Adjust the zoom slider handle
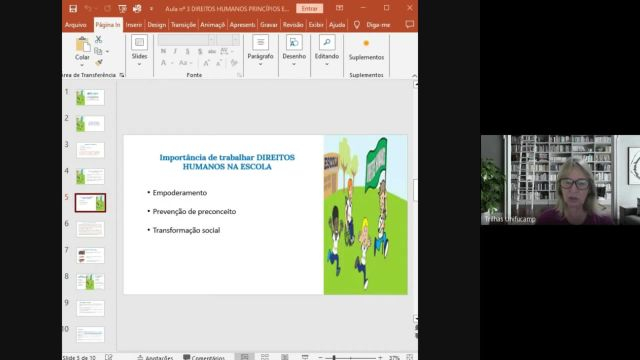Viewport: 640px width, 360px height. tap(334, 358)
